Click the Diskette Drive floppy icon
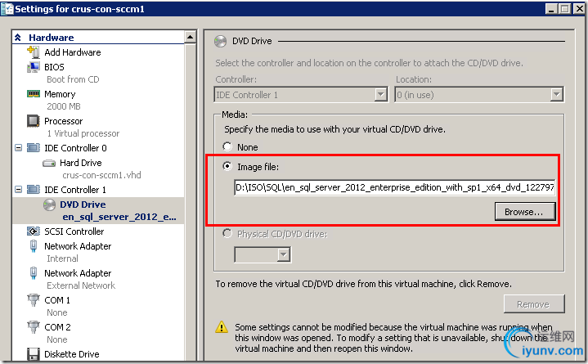The height and width of the screenshot is (364, 588). coord(34,354)
